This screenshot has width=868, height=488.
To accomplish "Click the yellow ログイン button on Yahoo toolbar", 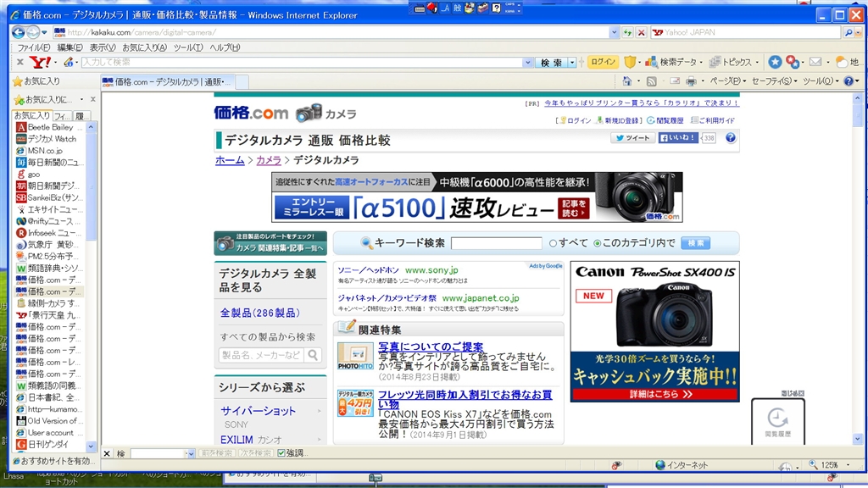I will coord(603,62).
